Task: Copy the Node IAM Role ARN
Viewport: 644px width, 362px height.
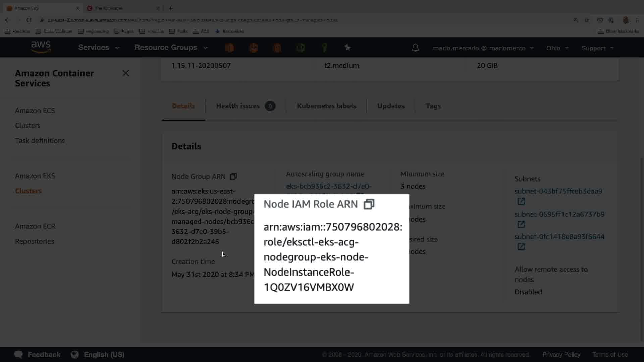Action: click(x=369, y=204)
